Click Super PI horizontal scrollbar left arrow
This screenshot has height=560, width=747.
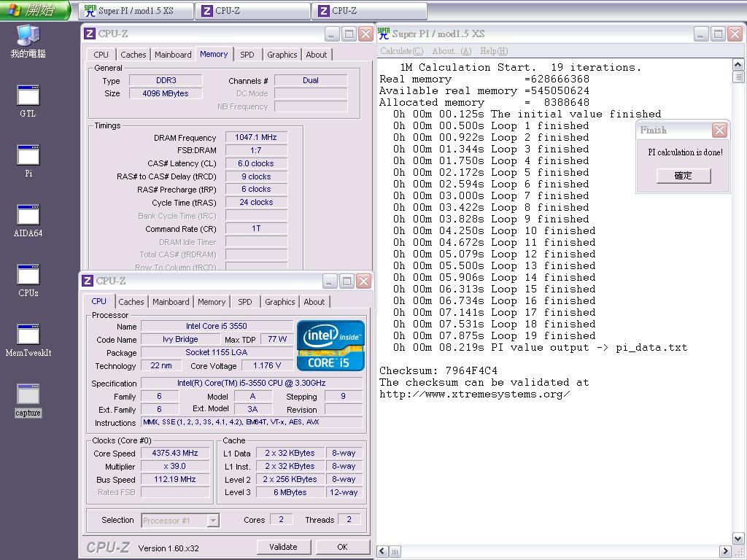[x=382, y=551]
